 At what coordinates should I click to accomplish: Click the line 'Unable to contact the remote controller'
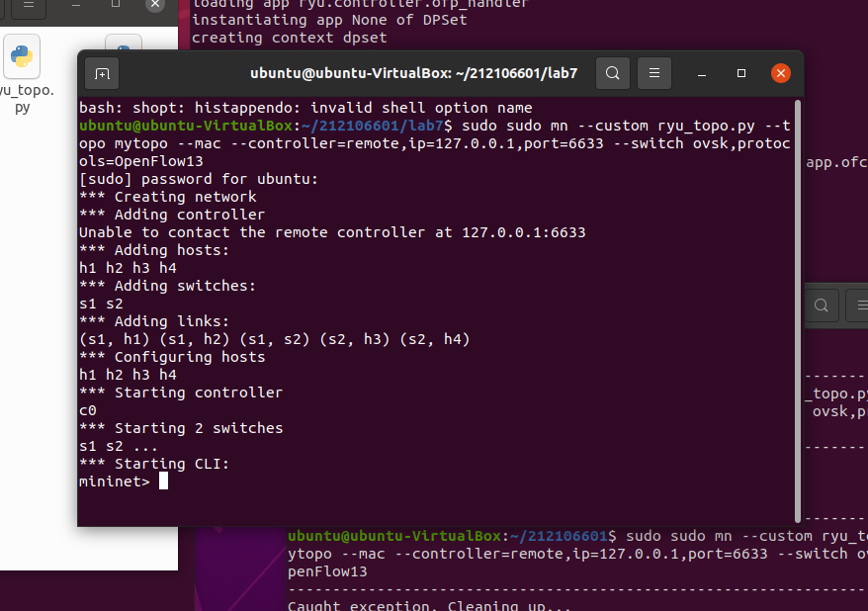click(x=332, y=232)
